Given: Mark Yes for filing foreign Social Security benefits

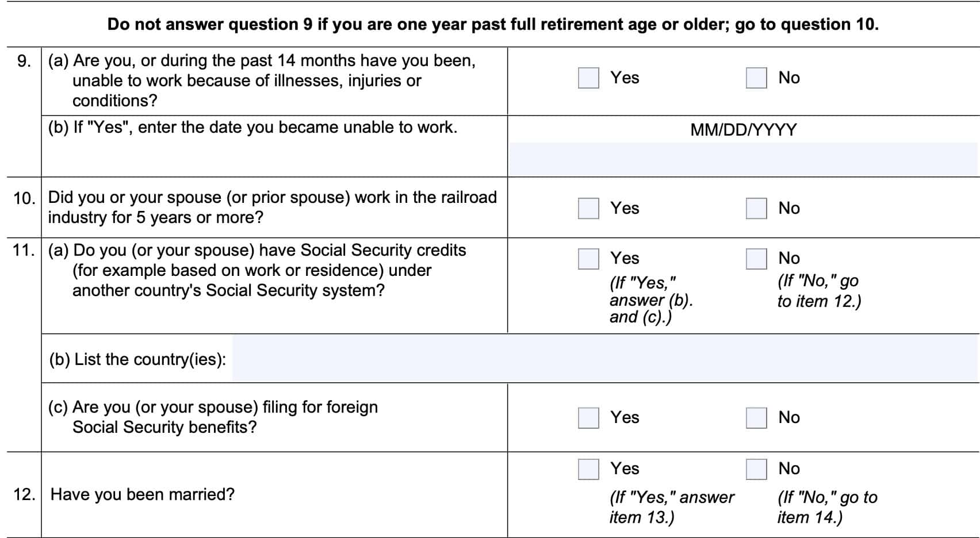Looking at the screenshot, I should click(x=588, y=418).
